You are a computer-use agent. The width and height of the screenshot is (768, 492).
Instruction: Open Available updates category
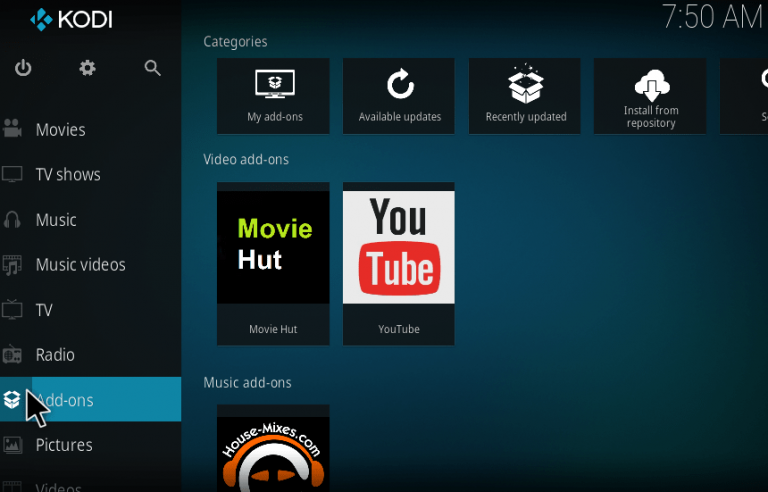click(399, 96)
